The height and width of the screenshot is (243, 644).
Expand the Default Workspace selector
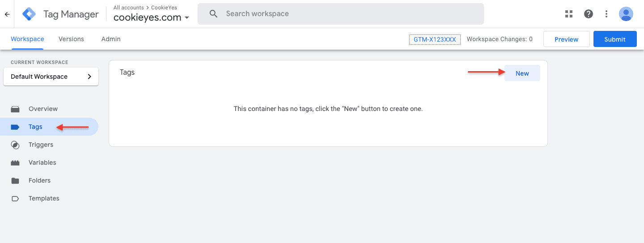tap(51, 77)
